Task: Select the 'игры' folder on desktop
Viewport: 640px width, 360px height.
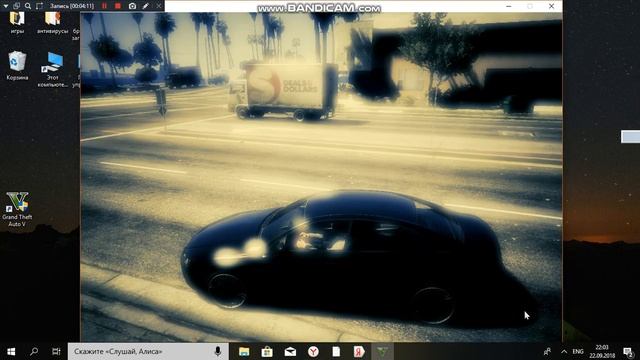Action: coord(17,23)
